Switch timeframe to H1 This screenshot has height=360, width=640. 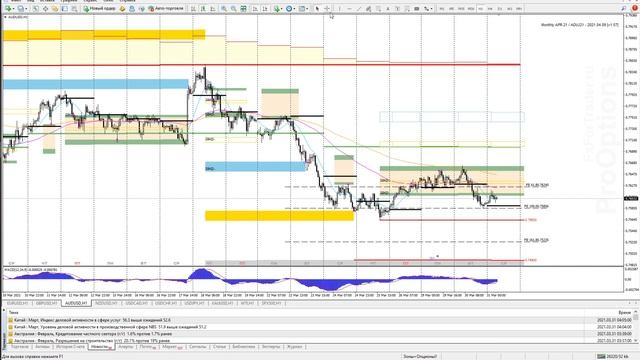tap(480, 8)
